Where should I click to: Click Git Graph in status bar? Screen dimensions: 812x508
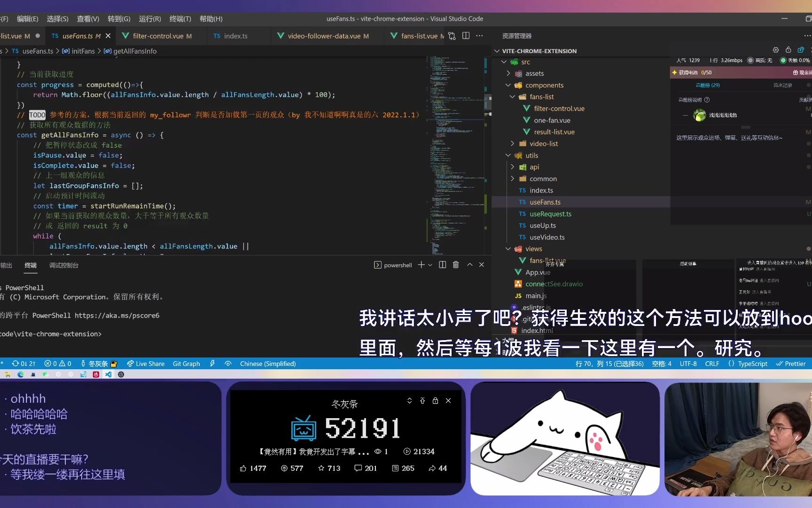[x=186, y=364]
